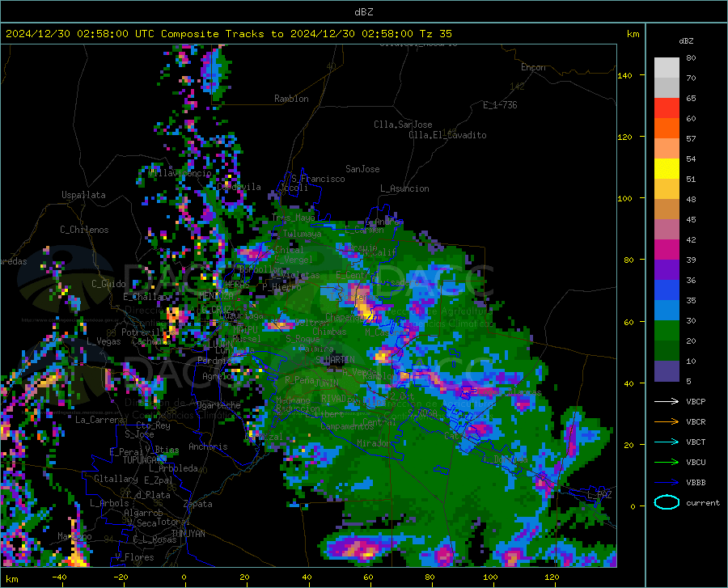Image resolution: width=728 pixels, height=588 pixels.
Task: Click the timestamp 2024/12/30 02:58:00 UTC header
Action: (x=74, y=34)
